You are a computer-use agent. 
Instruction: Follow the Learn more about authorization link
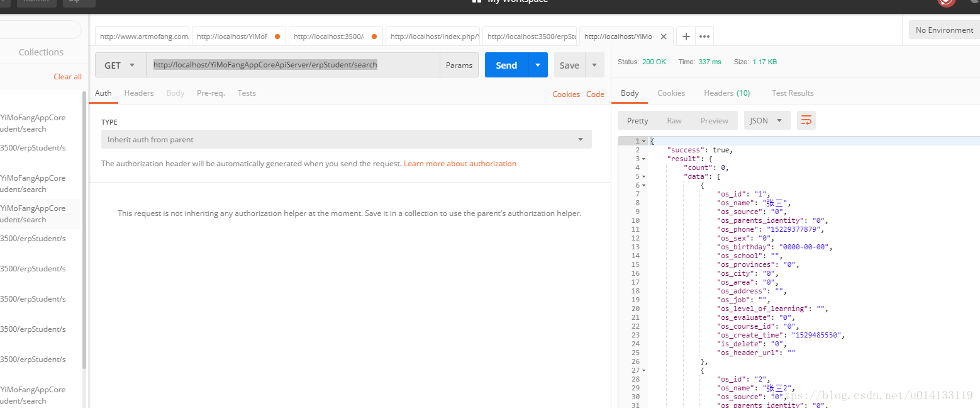(x=460, y=164)
